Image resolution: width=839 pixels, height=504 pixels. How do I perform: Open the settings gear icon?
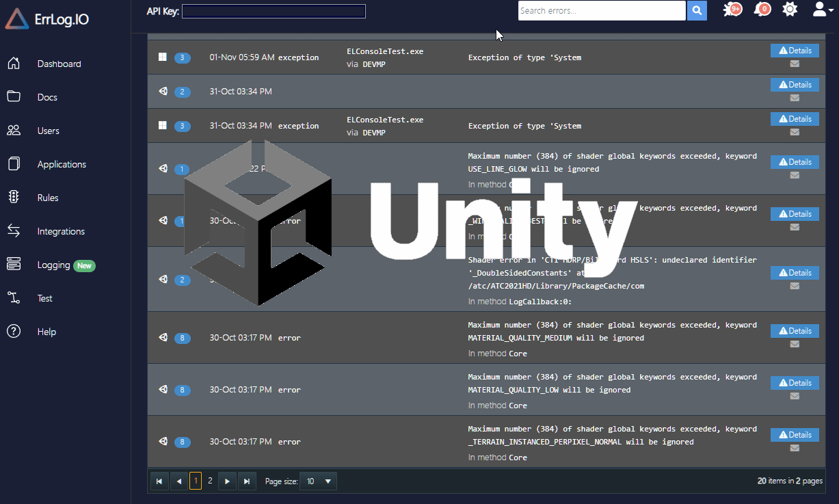click(790, 10)
